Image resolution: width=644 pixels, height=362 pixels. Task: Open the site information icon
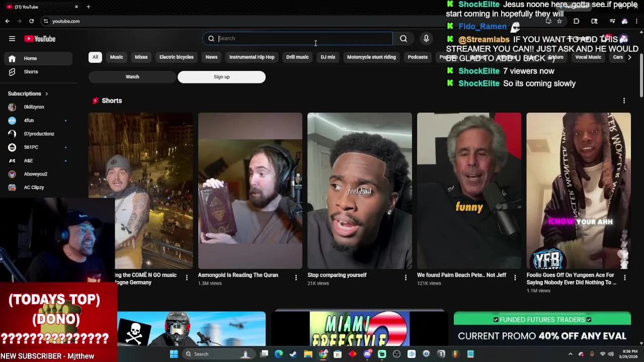point(46,21)
